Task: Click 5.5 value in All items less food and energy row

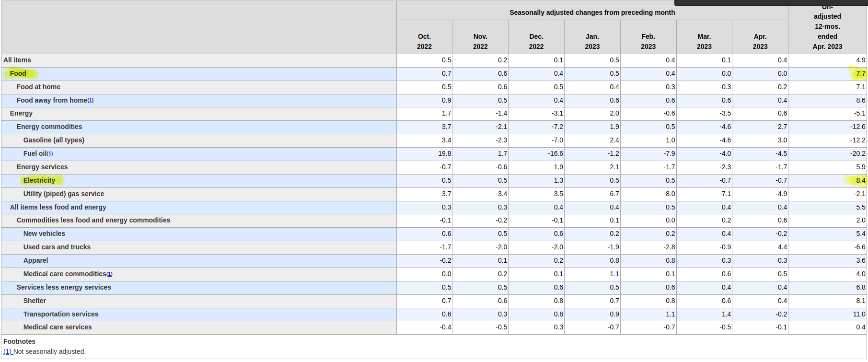Action: point(861,207)
